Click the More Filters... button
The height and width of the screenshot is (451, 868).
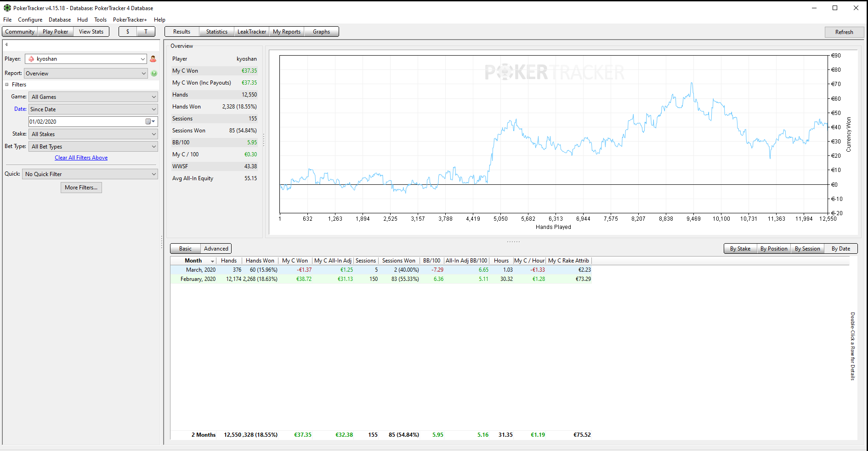(x=81, y=188)
